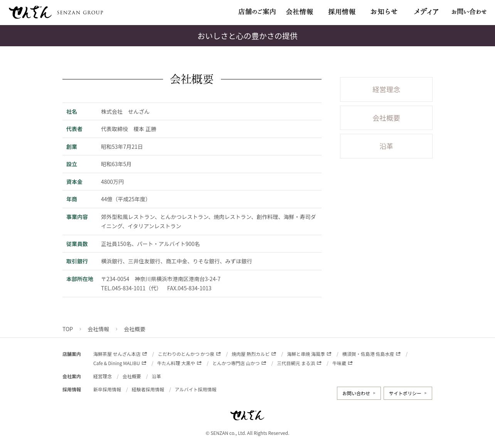Image resolution: width=495 pixels, height=448 pixels.
Task: Open 店舗のご案内 in top navigation
Action: 257,12
